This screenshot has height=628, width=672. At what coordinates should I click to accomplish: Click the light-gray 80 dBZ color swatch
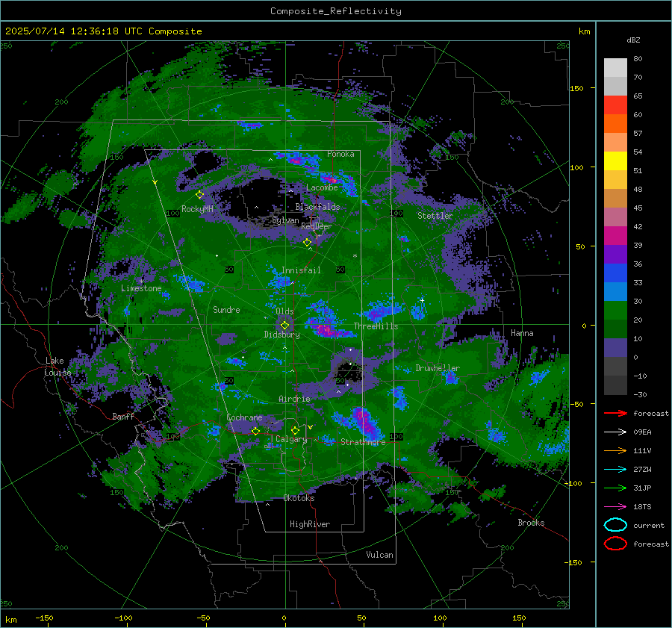click(x=615, y=67)
